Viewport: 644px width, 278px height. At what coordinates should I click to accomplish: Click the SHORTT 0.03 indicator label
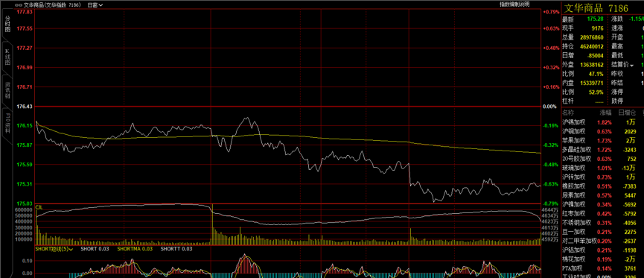pos(176,249)
